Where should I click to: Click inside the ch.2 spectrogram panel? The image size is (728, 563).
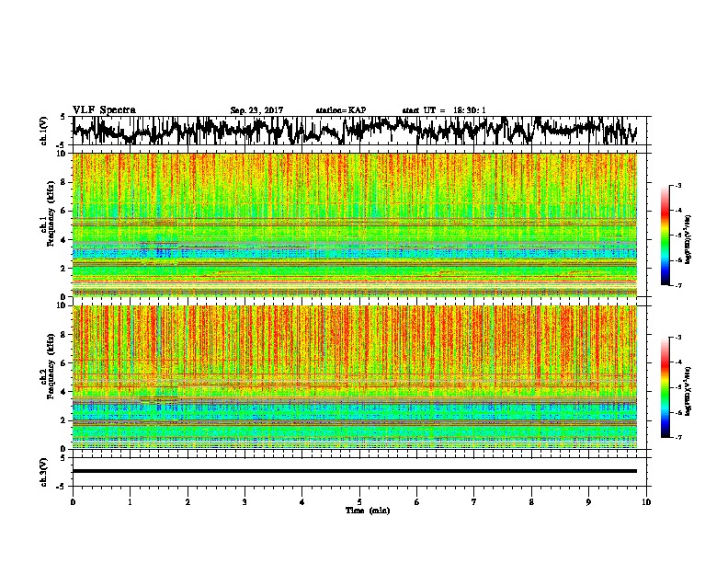[355, 377]
